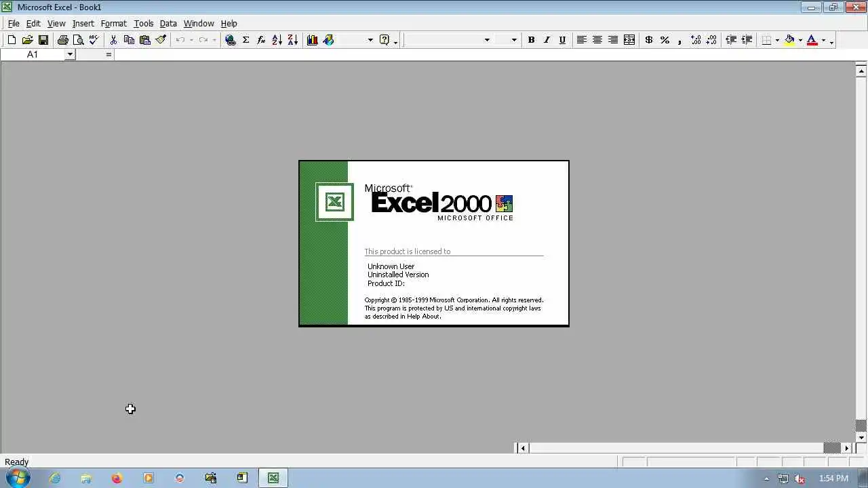Click the AutoSum sigma icon
The image size is (868, 488).
coord(246,40)
